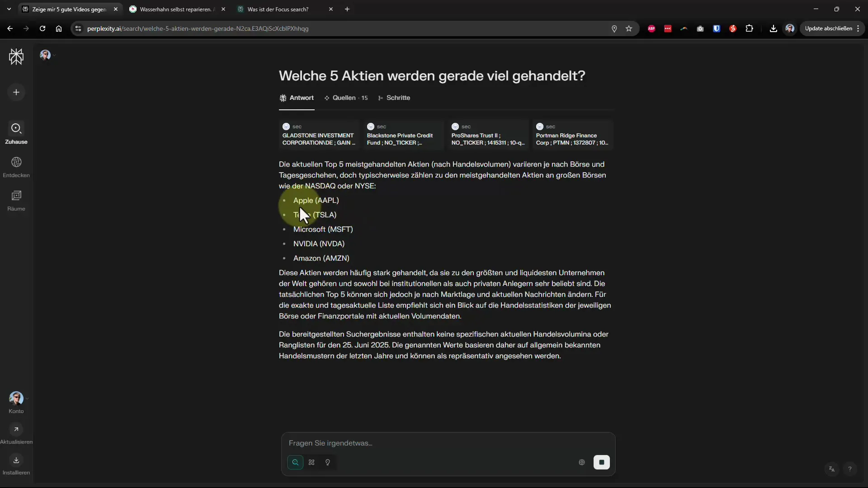Open the tab search dropdown arrow
Image resolution: width=868 pixels, height=488 pixels.
pos(9,9)
